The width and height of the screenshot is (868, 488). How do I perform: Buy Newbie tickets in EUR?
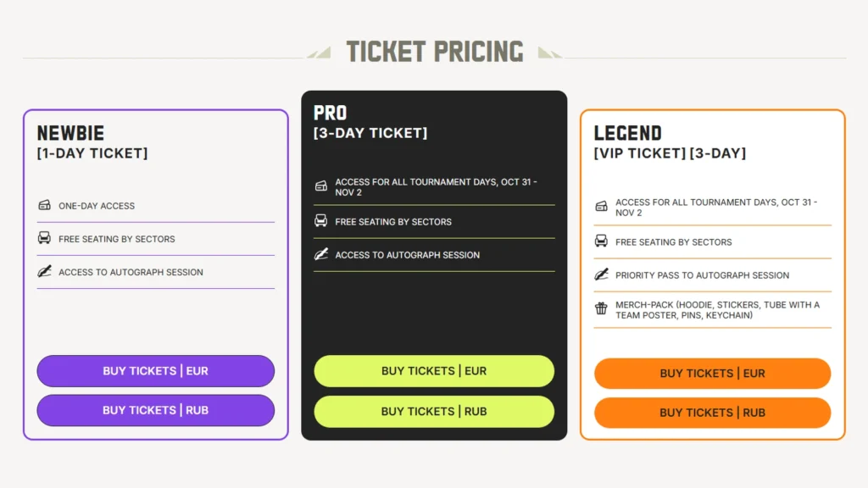click(155, 371)
